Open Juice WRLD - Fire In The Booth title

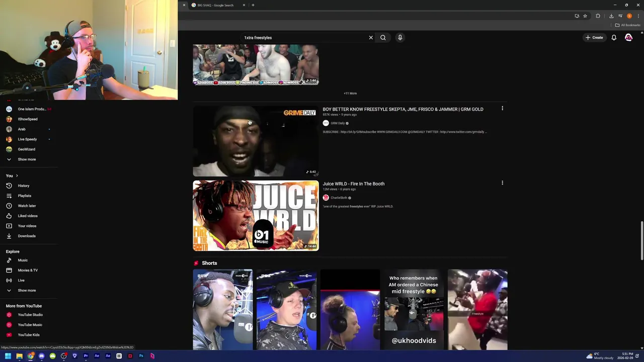(x=354, y=184)
